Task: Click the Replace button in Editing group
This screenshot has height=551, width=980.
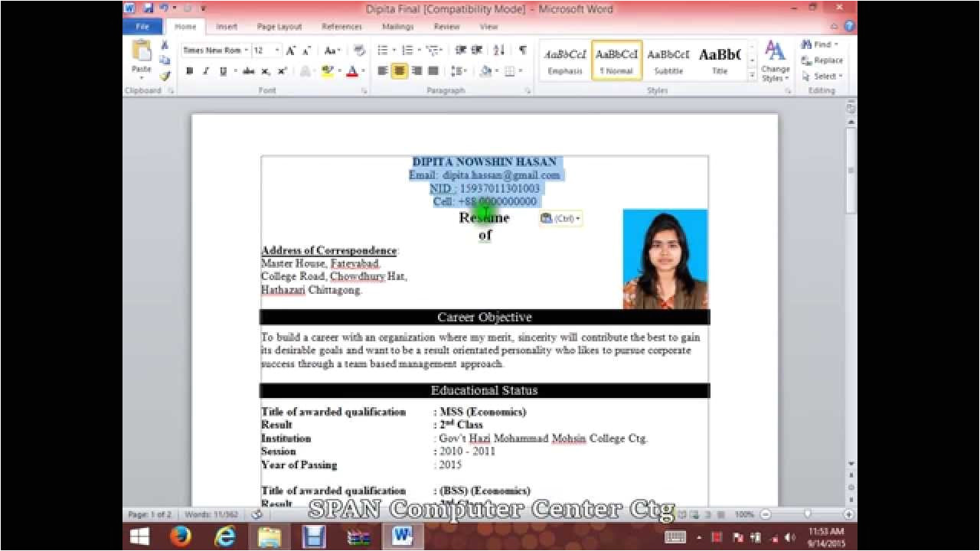Action: pos(822,60)
